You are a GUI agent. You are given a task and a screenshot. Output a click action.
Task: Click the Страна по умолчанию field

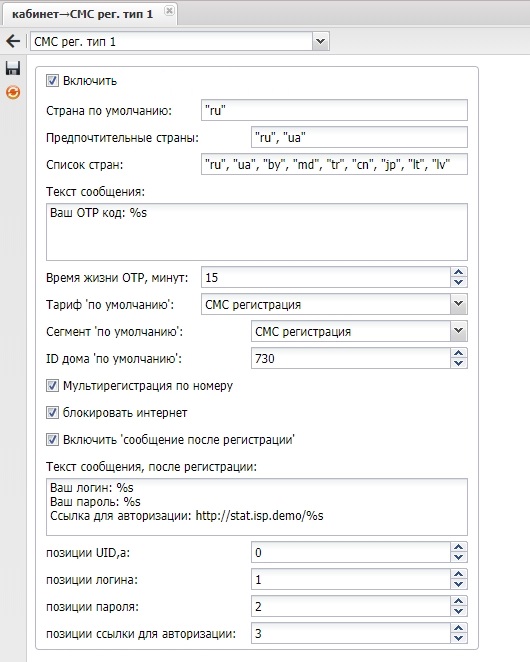tap(334, 110)
